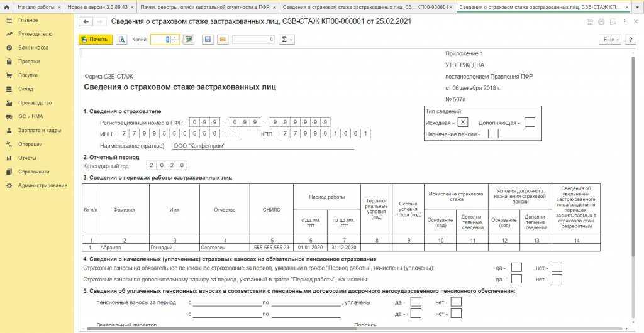644x333 pixels.
Task: Check the Назначение пенсии box
Action: click(x=493, y=134)
